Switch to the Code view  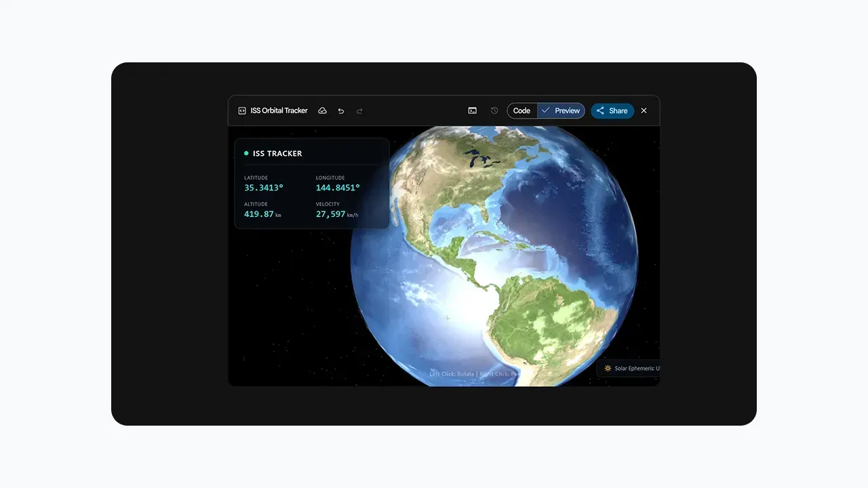(x=522, y=110)
